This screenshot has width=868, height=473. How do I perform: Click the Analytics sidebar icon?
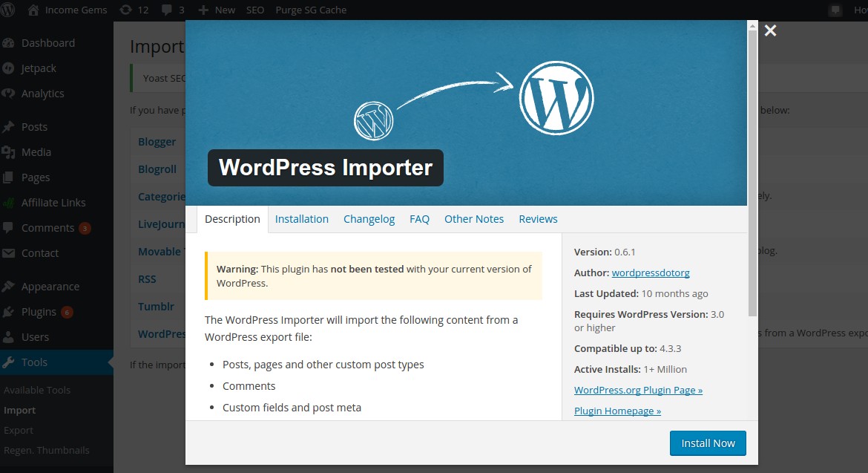[7, 93]
